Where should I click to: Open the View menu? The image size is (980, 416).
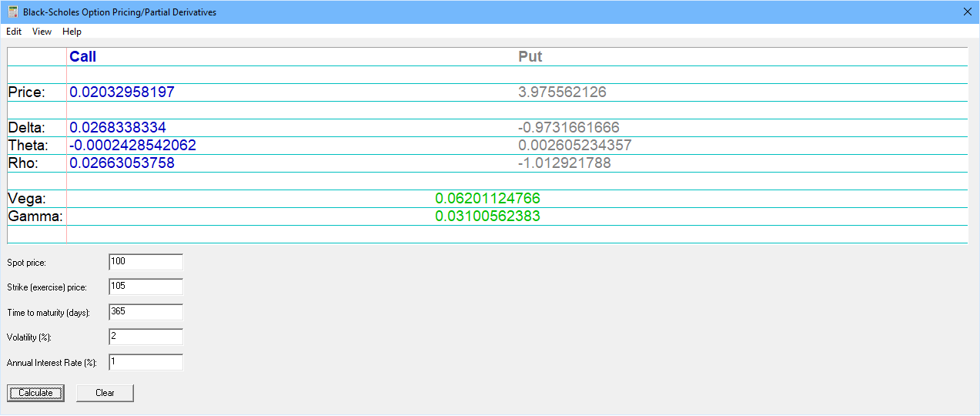click(42, 32)
